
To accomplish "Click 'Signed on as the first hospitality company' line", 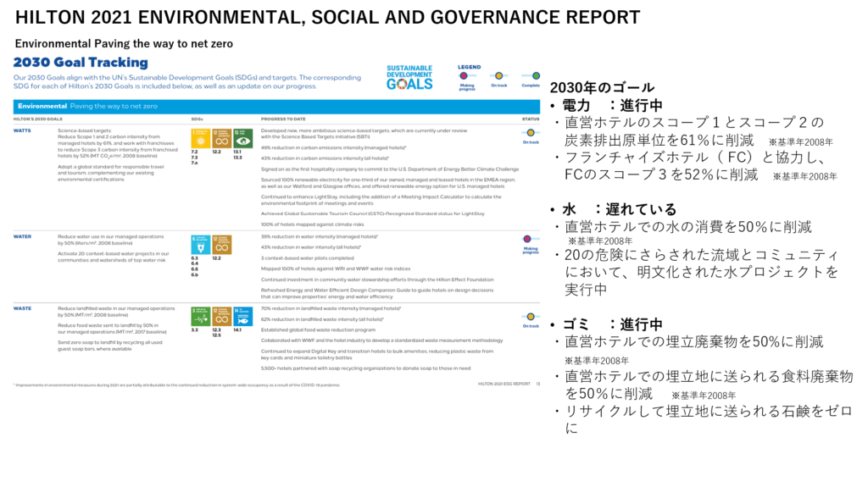I will (x=390, y=169).
